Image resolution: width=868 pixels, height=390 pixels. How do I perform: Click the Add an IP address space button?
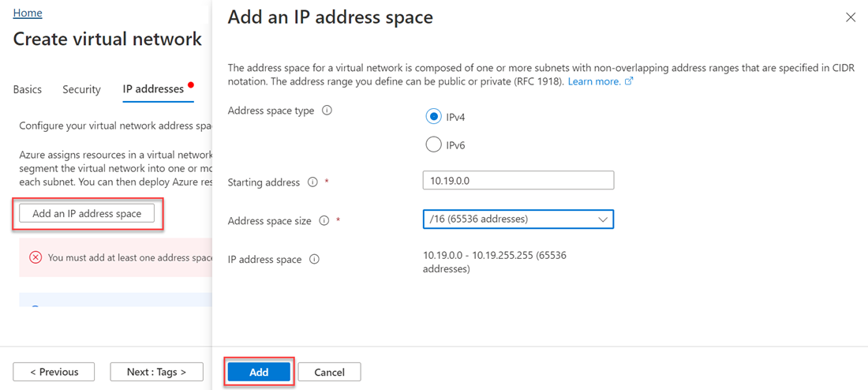pyautogui.click(x=87, y=213)
